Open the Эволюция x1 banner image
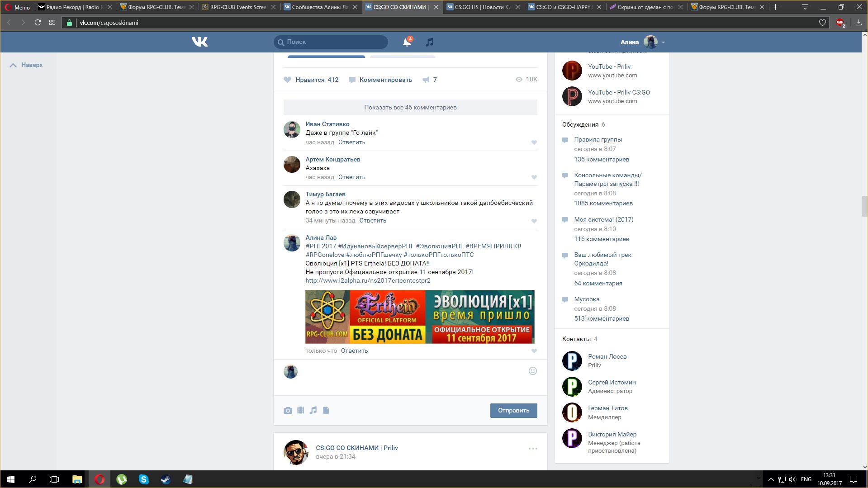The height and width of the screenshot is (488, 868). (x=420, y=317)
